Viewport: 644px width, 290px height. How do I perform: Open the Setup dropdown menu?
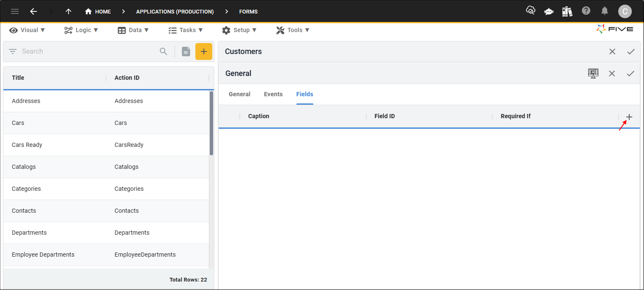(x=239, y=30)
